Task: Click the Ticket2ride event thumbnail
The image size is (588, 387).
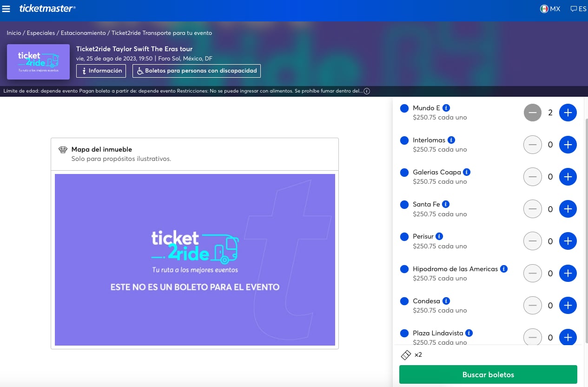Action: 38,61
